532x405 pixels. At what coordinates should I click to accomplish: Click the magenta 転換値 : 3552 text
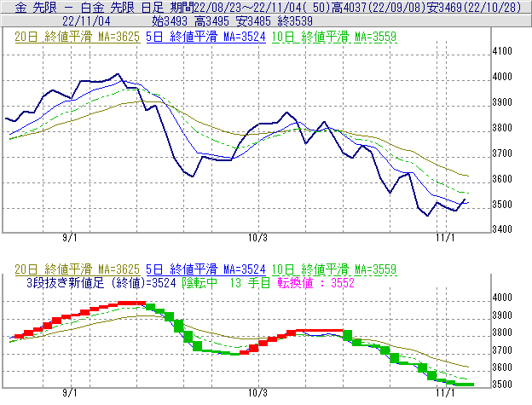315,282
